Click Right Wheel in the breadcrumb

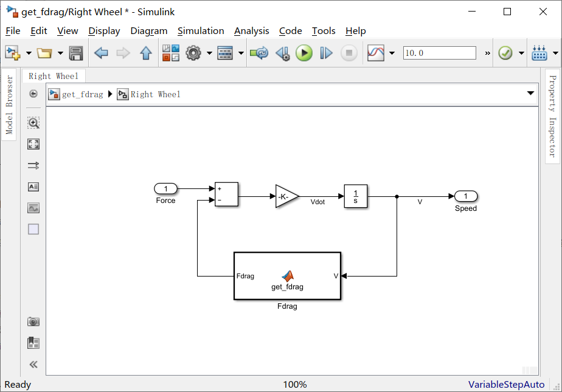click(x=155, y=95)
